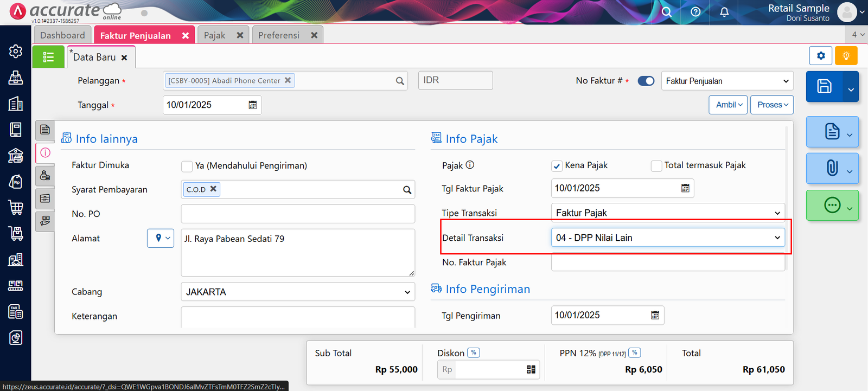Open the Tipe Transaksi dropdown

pyautogui.click(x=668, y=213)
